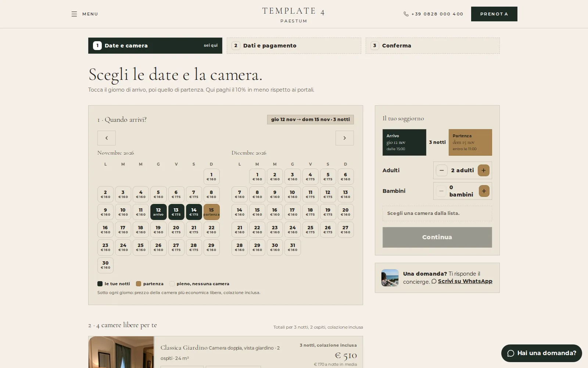Choose 25 December at €175

click(310, 230)
